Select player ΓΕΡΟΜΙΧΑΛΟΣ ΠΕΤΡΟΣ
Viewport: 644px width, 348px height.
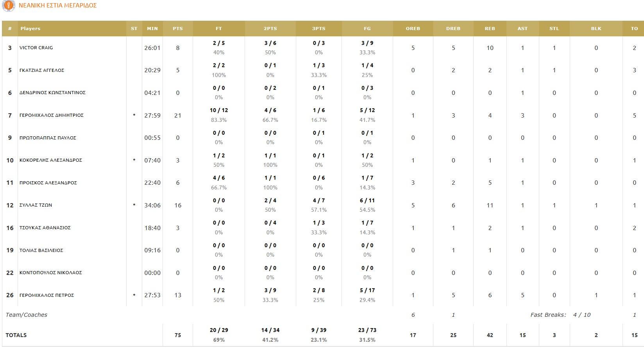[47, 295]
